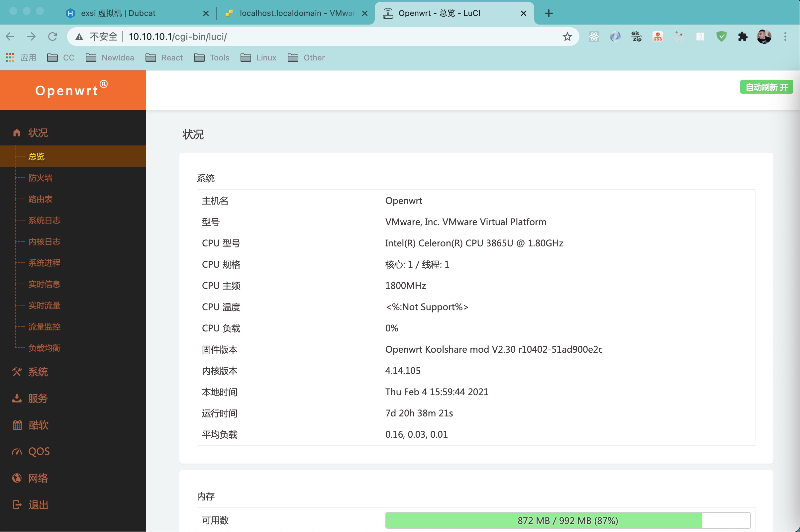Open the NewIdea bookmarks folder

110,58
